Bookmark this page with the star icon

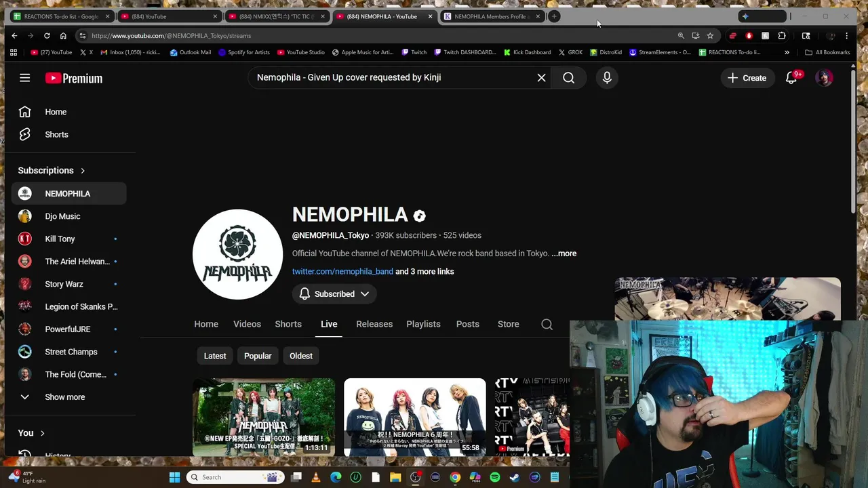(x=710, y=35)
